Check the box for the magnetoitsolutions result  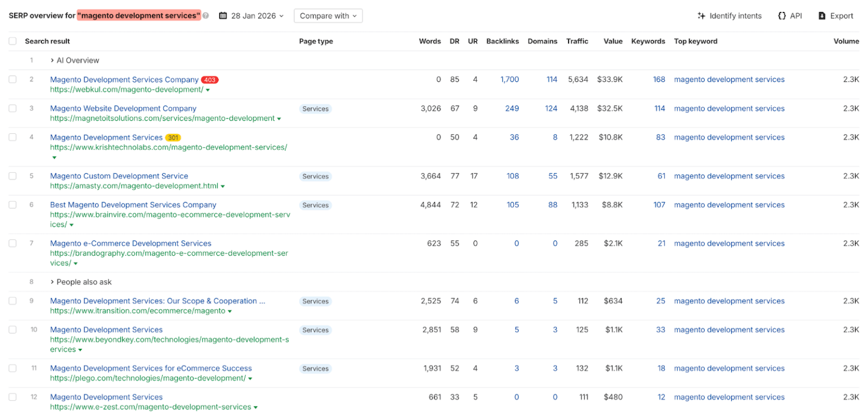tap(12, 108)
